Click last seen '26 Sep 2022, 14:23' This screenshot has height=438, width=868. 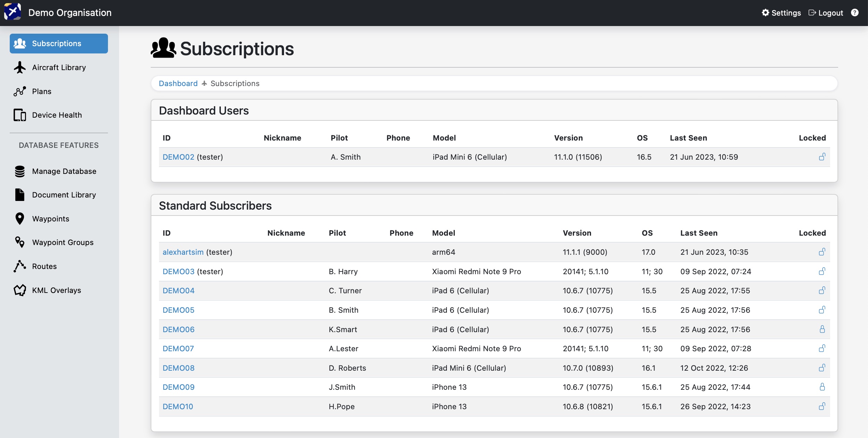pos(715,406)
